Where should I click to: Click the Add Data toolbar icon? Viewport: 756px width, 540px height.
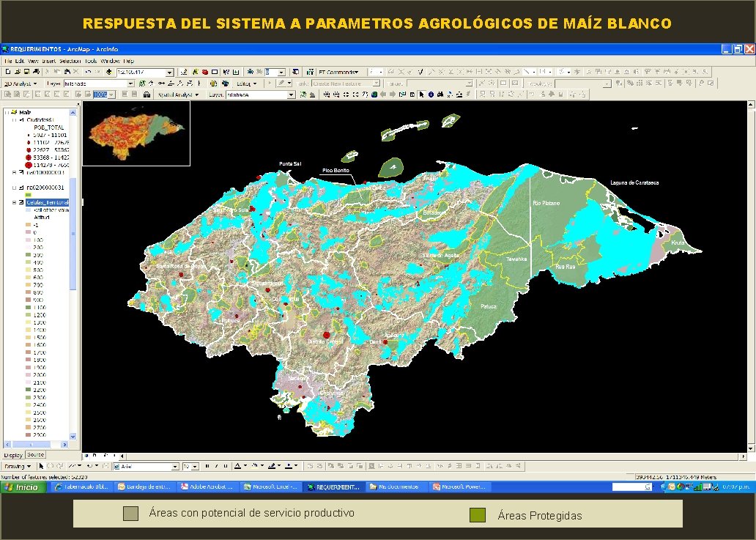pos(109,72)
